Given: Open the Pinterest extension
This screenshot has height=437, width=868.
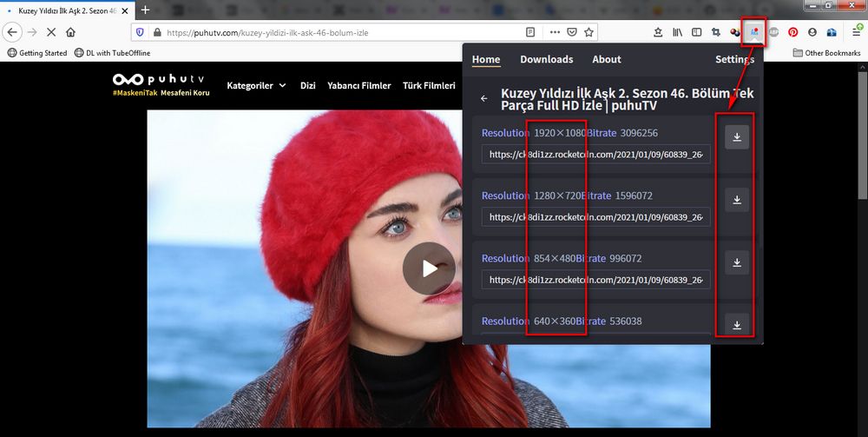Looking at the screenshot, I should 792,32.
